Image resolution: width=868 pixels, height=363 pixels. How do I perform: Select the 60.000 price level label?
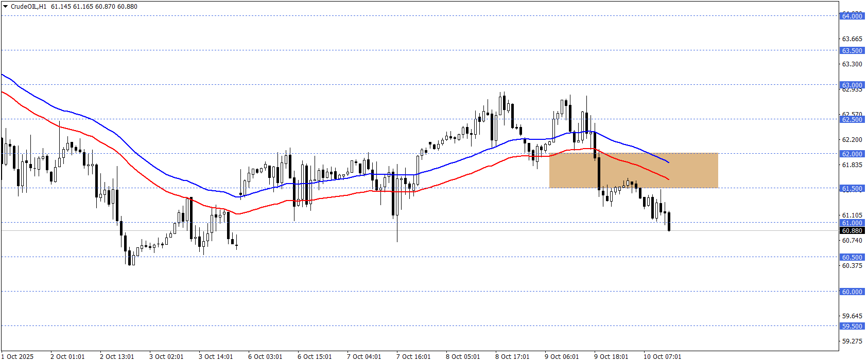tap(852, 292)
